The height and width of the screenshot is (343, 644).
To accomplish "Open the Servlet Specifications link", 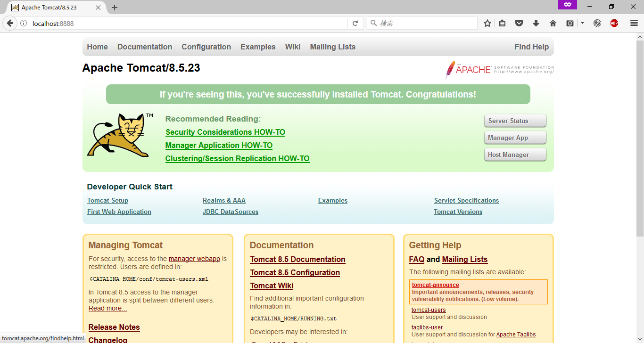I will 466,200.
